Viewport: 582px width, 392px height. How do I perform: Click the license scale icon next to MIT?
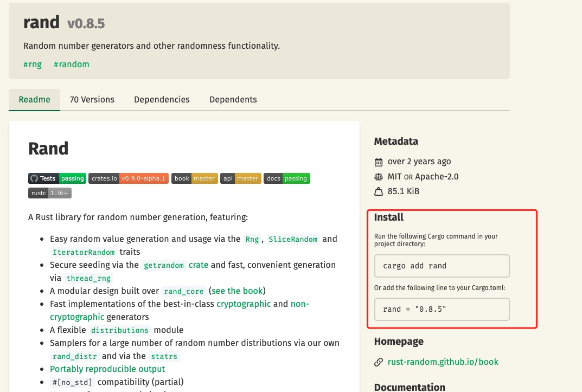click(378, 177)
